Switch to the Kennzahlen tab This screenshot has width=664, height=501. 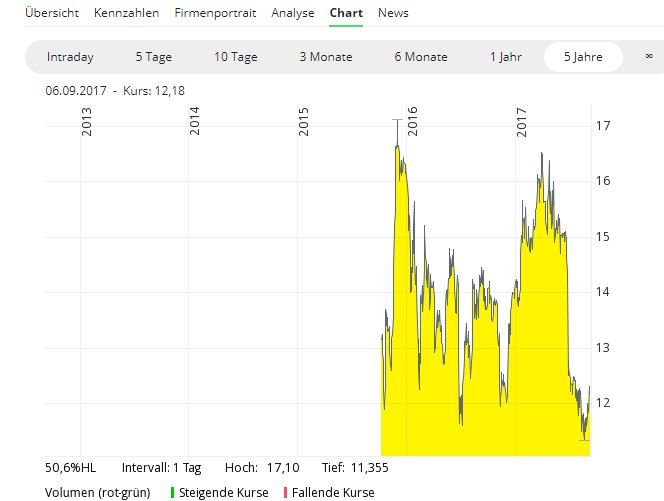(126, 13)
